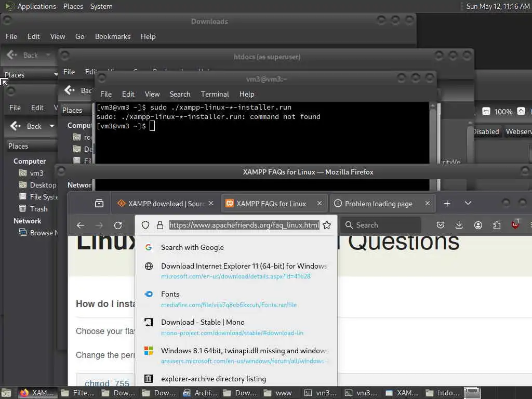Click the date and time clock
This screenshot has width=532, height=399.
point(497,6)
